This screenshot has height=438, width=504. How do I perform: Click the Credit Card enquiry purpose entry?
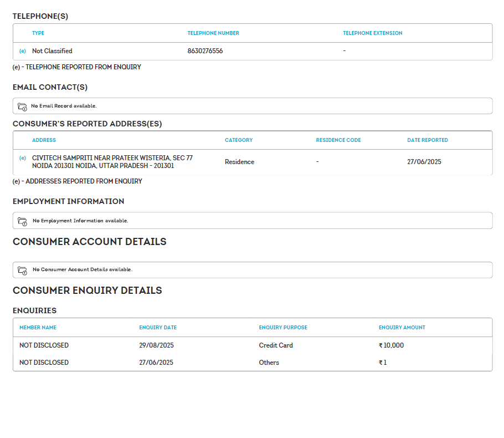pos(276,345)
